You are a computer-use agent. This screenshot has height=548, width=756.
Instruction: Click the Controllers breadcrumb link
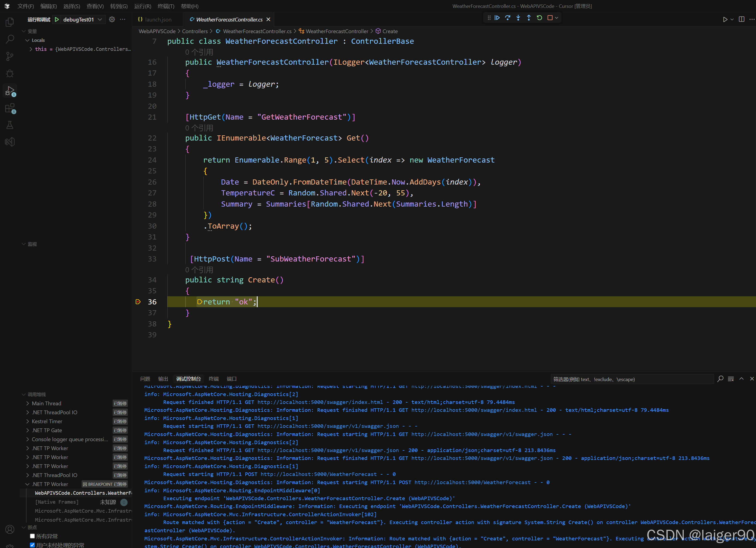195,31
